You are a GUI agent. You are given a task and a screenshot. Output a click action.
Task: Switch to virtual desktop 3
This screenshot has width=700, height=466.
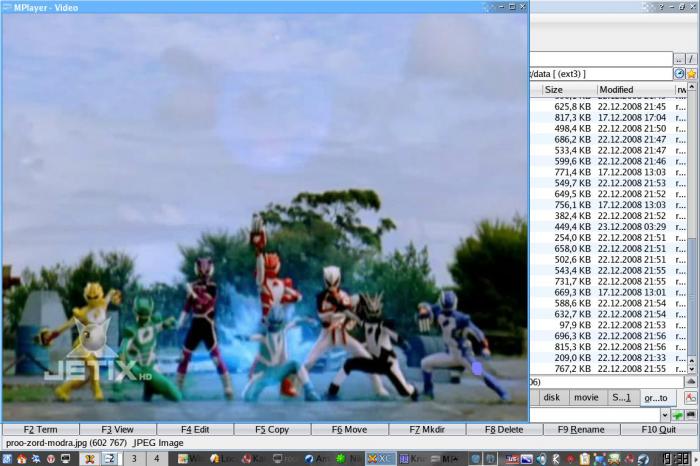133,458
